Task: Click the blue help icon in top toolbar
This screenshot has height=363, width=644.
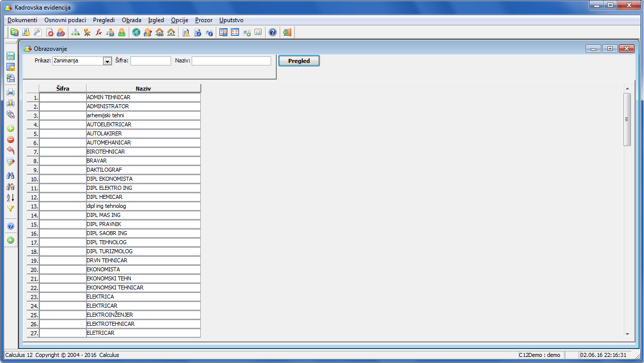Action: point(273,32)
